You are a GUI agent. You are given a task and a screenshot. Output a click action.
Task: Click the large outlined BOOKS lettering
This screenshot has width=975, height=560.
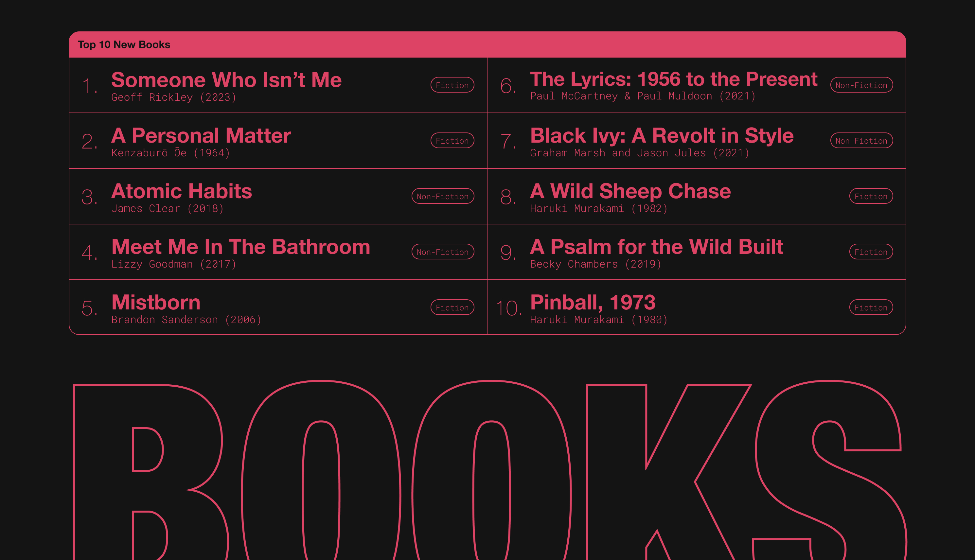[x=489, y=470]
